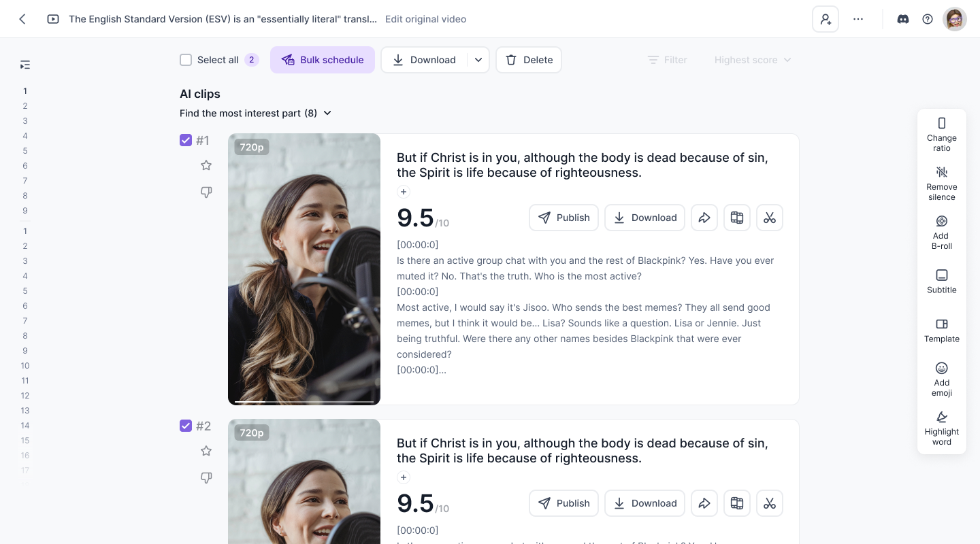Click the Delete button in the toolbar
Image resolution: width=980 pixels, height=544 pixels.
[529, 60]
